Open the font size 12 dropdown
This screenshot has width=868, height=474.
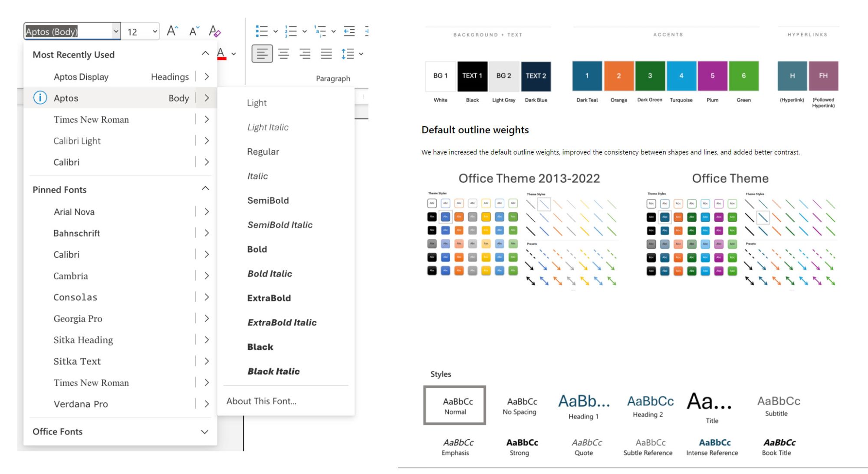coord(155,31)
